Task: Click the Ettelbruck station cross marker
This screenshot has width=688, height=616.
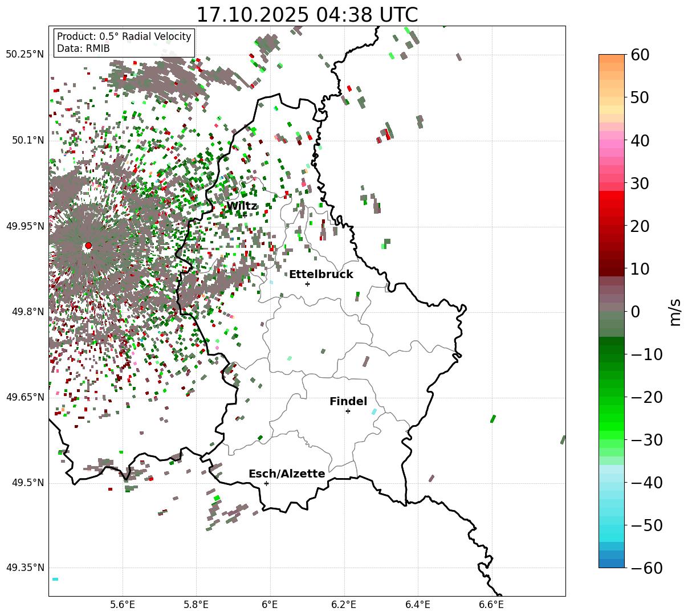Action: coord(308,284)
